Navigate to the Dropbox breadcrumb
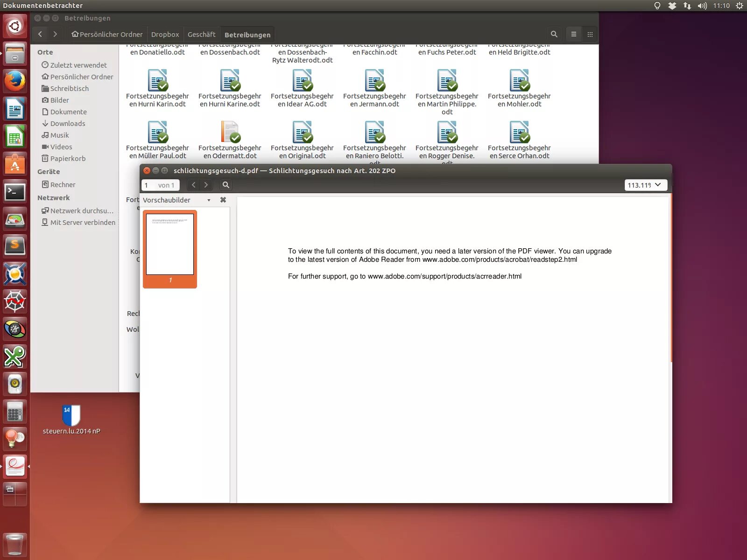Screen dimensions: 747x560 click(165, 35)
